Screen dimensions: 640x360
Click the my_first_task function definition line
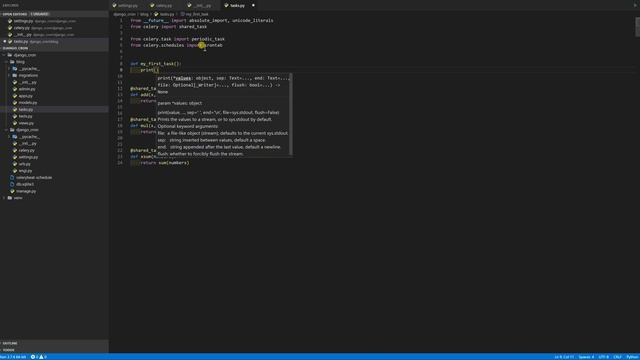156,64
